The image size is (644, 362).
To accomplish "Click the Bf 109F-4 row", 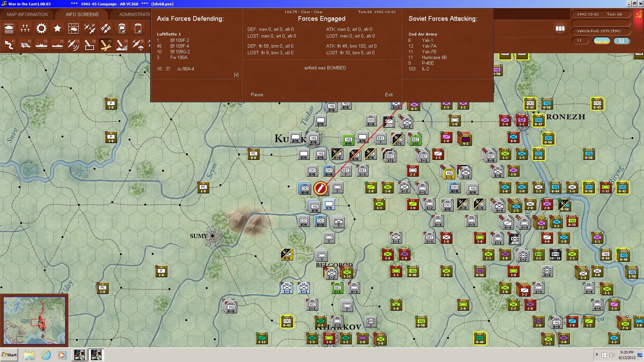I will [173, 46].
